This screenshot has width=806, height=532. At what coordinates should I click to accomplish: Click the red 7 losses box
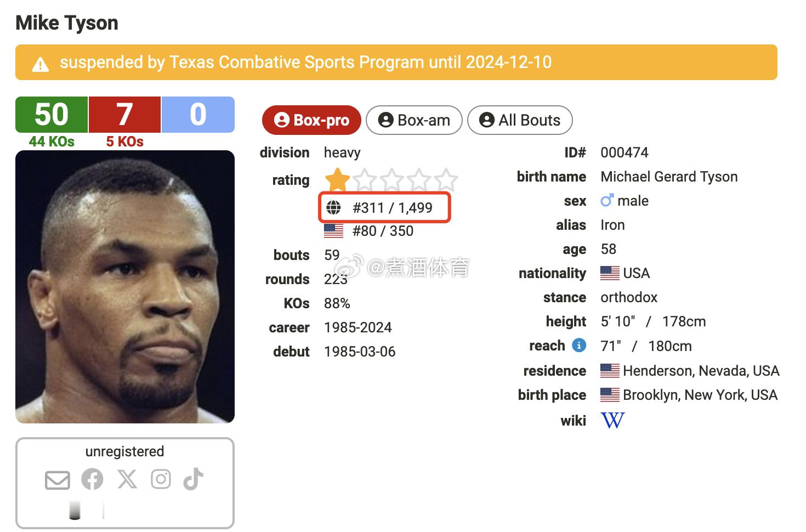pos(124,115)
